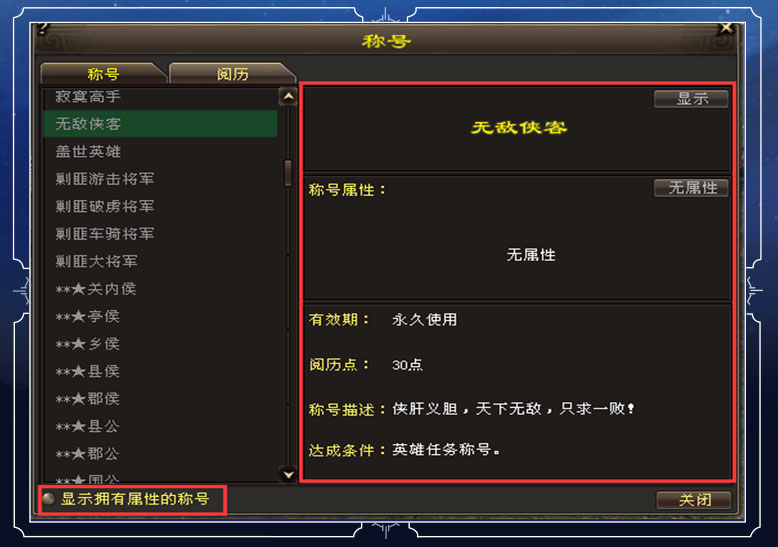Screen dimensions: 778x547
Task: Click the 关闭 button
Action: [694, 499]
